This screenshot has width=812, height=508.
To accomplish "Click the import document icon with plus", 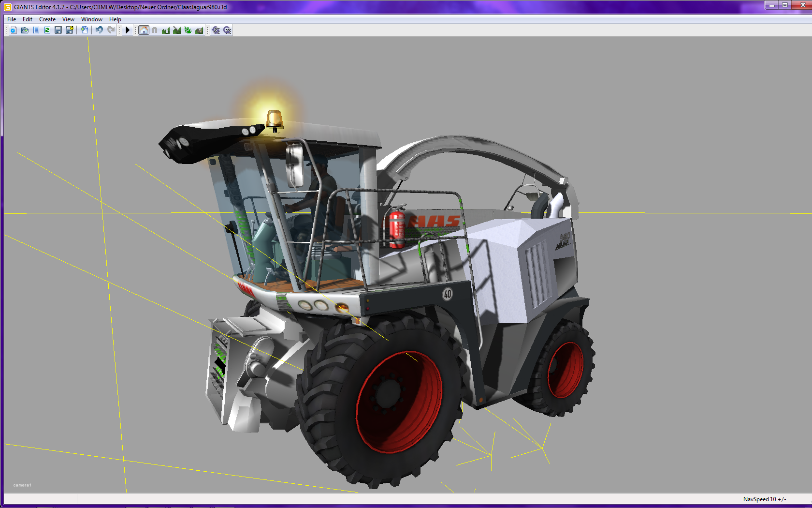I will click(84, 30).
